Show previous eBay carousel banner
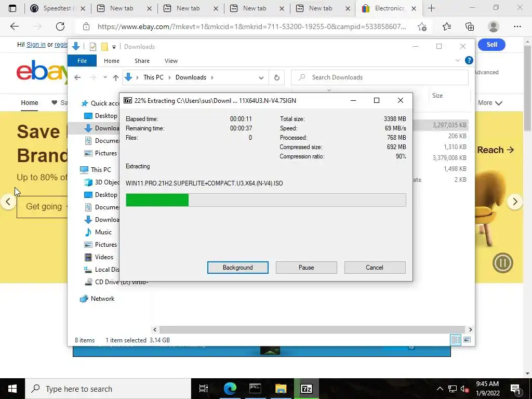532x399 pixels. tap(8, 202)
